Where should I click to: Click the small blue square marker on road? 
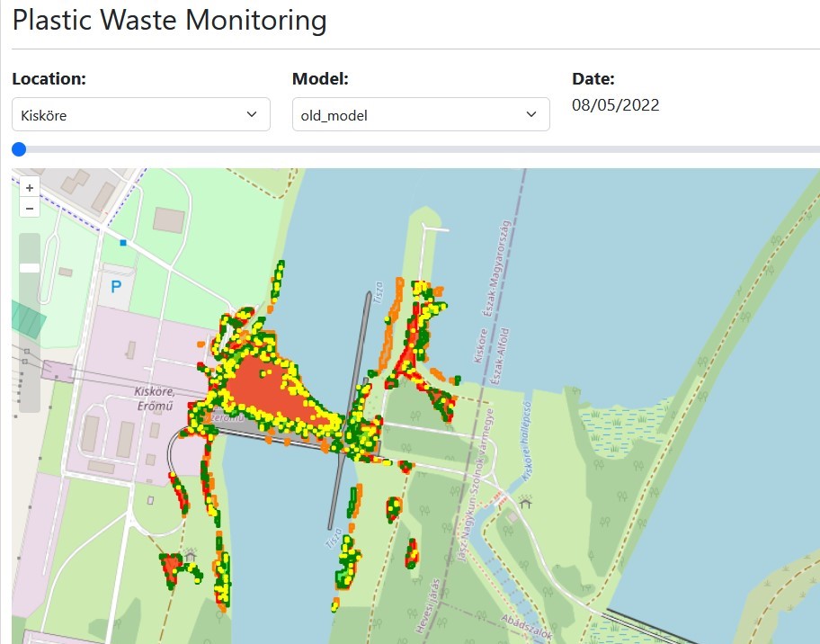[124, 242]
